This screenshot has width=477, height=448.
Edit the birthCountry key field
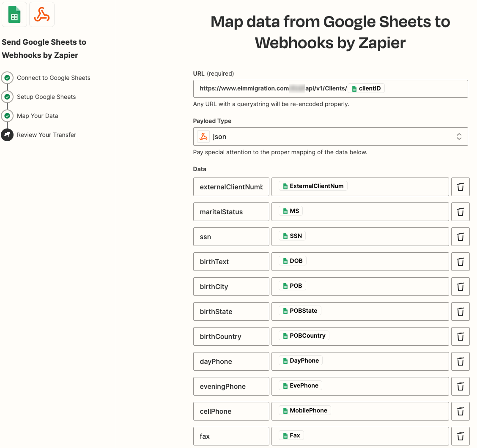pos(231,336)
